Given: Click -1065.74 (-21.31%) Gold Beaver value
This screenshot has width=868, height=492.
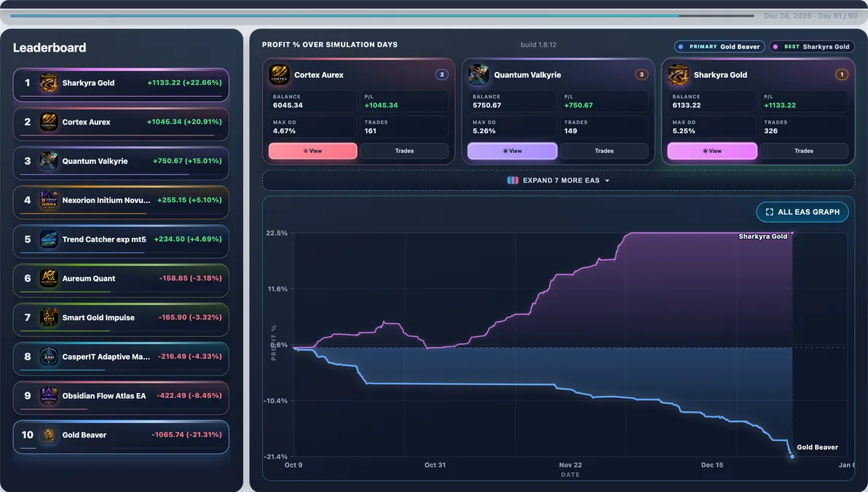Looking at the screenshot, I should [x=186, y=435].
